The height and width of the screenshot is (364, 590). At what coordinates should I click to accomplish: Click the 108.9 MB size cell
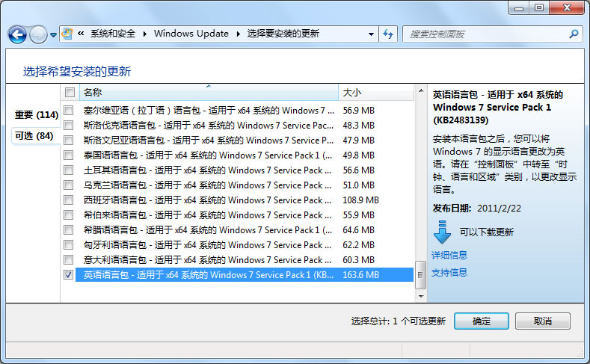[360, 200]
